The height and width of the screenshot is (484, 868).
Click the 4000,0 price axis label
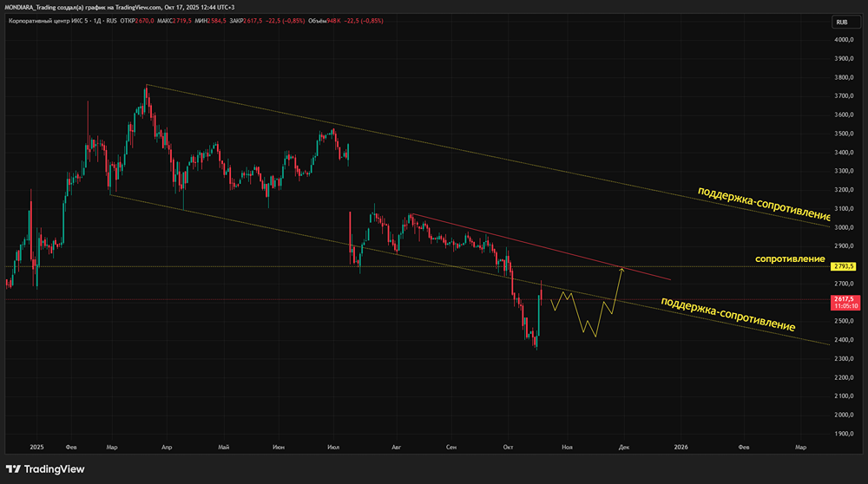[844, 40]
